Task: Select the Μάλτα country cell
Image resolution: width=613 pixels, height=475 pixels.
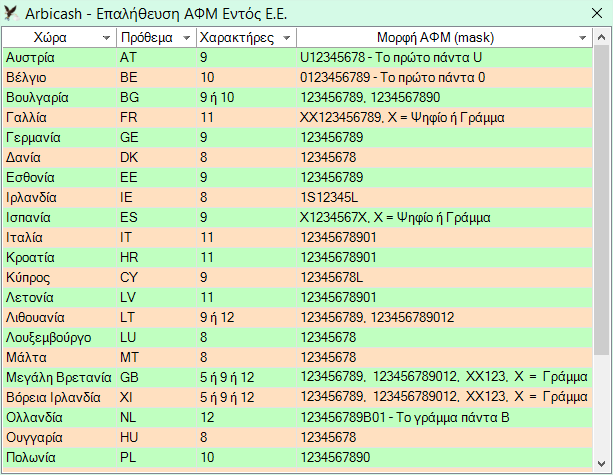Action: 59,357
